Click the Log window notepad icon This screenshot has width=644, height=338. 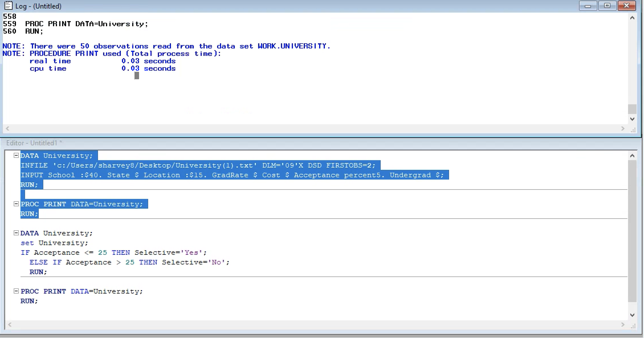pos(9,6)
